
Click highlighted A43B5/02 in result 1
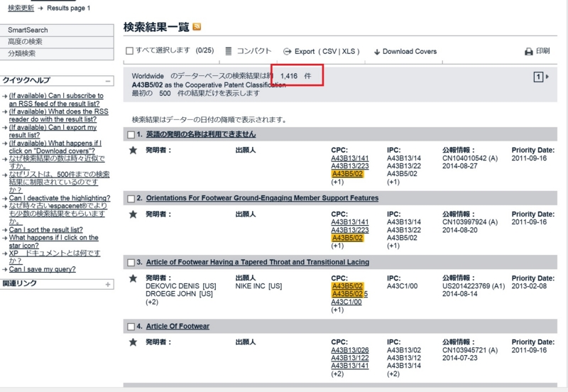[x=347, y=174]
